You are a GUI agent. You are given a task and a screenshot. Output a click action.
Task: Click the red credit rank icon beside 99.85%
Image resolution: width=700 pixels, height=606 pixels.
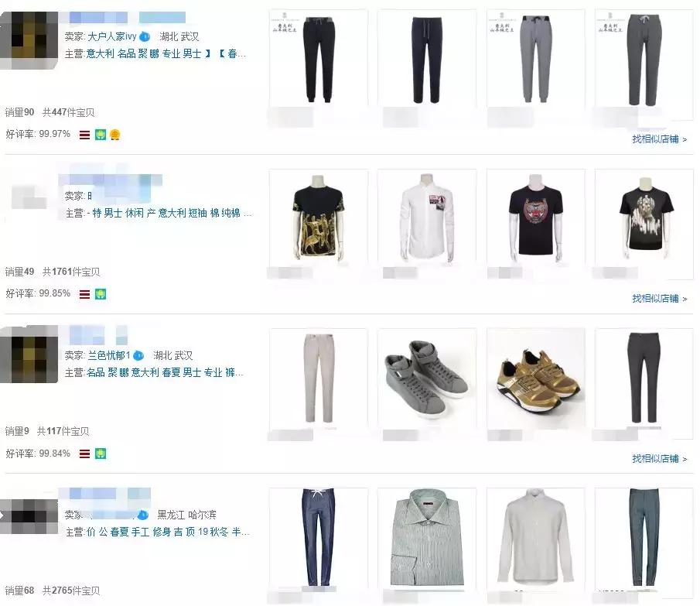pos(85,294)
